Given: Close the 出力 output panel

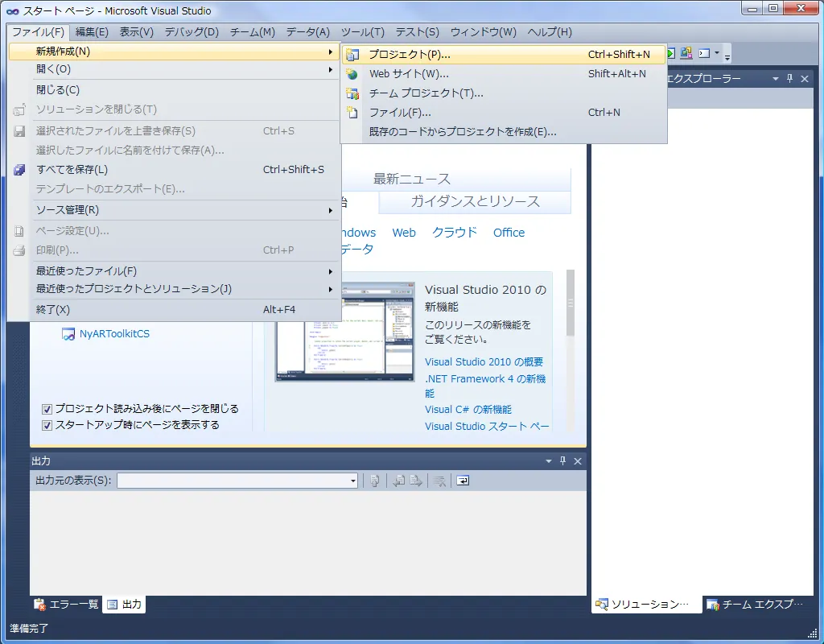Looking at the screenshot, I should tap(578, 461).
